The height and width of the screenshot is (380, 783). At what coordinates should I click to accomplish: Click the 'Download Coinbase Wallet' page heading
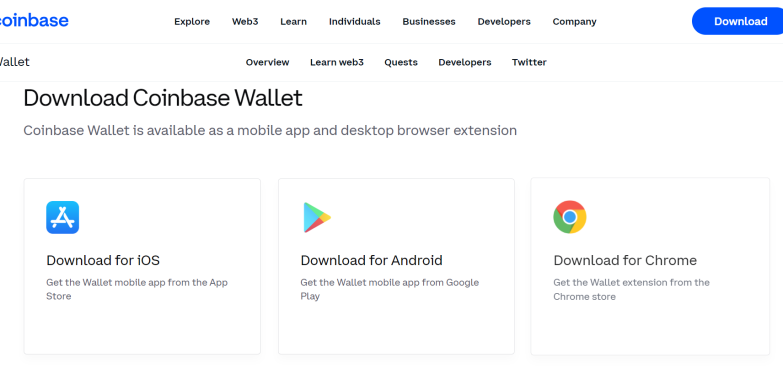[163, 98]
